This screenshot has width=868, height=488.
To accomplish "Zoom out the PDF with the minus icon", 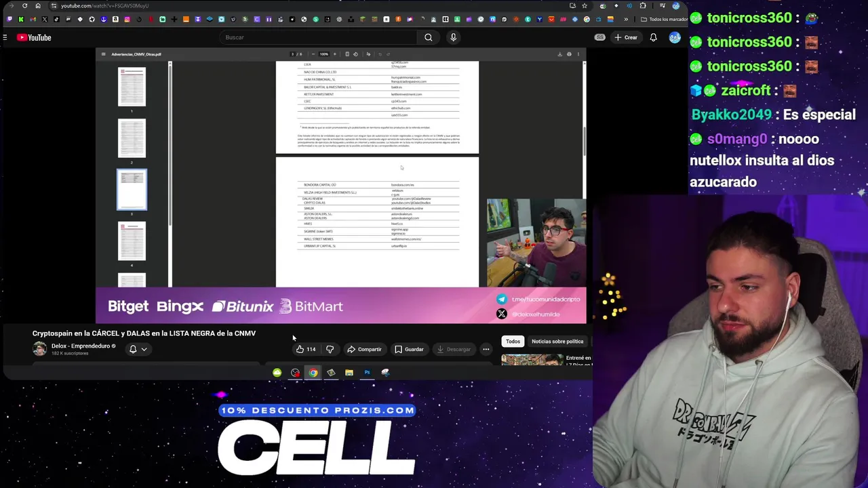I will click(314, 54).
